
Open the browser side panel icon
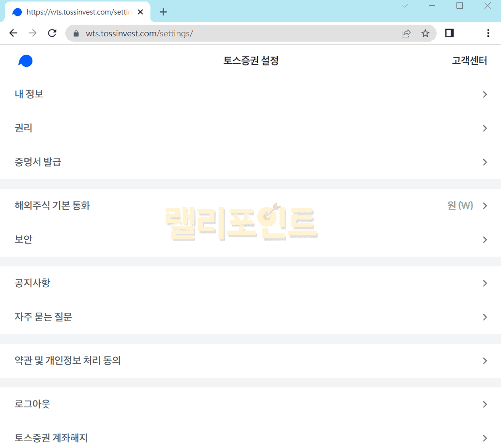coord(449,33)
